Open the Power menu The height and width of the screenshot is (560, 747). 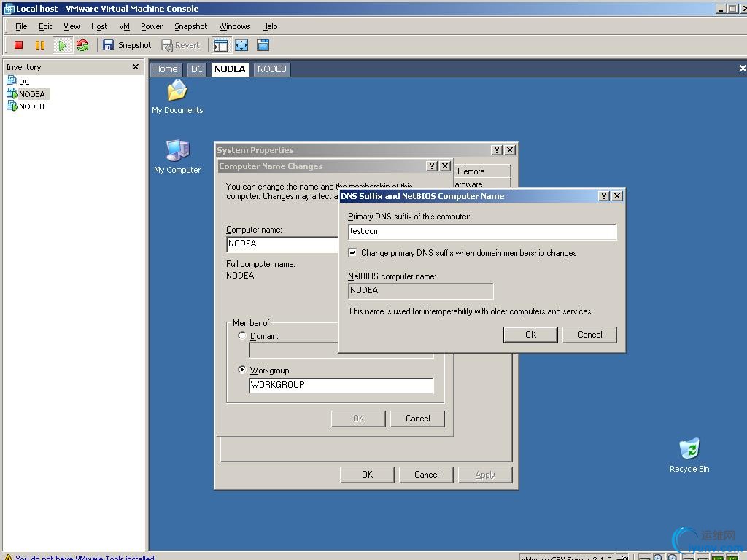pyautogui.click(x=152, y=26)
